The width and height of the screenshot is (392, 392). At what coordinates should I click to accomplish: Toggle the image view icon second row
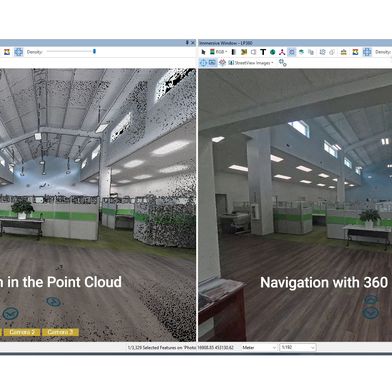pos(212,62)
